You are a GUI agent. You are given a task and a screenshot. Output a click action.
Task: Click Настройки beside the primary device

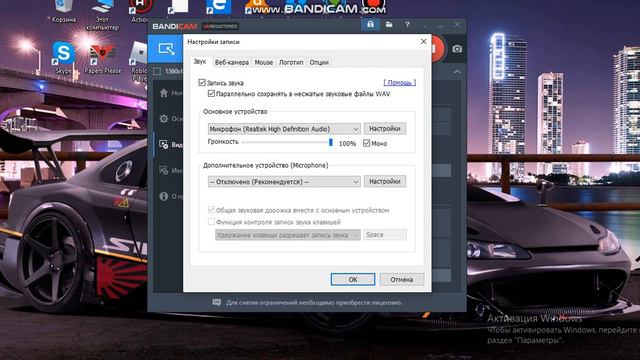tap(384, 129)
